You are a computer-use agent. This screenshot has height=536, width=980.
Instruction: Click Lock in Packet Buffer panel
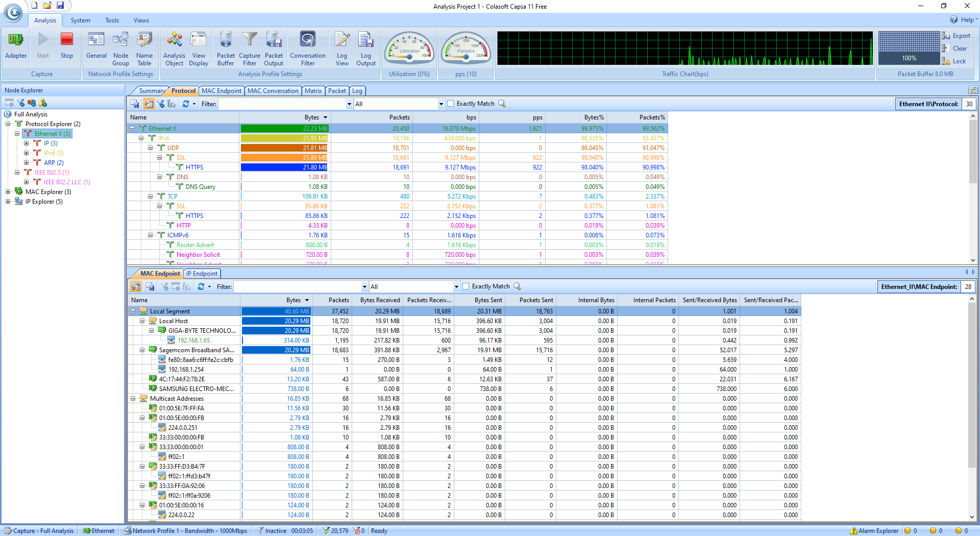click(954, 61)
